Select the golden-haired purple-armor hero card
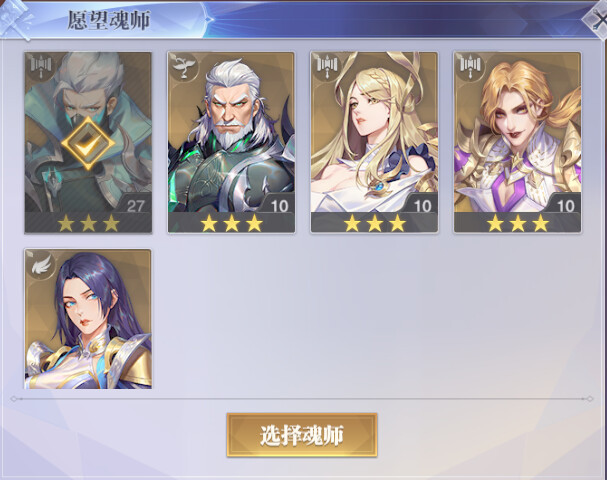Image resolution: width=607 pixels, height=480 pixels. click(518, 142)
